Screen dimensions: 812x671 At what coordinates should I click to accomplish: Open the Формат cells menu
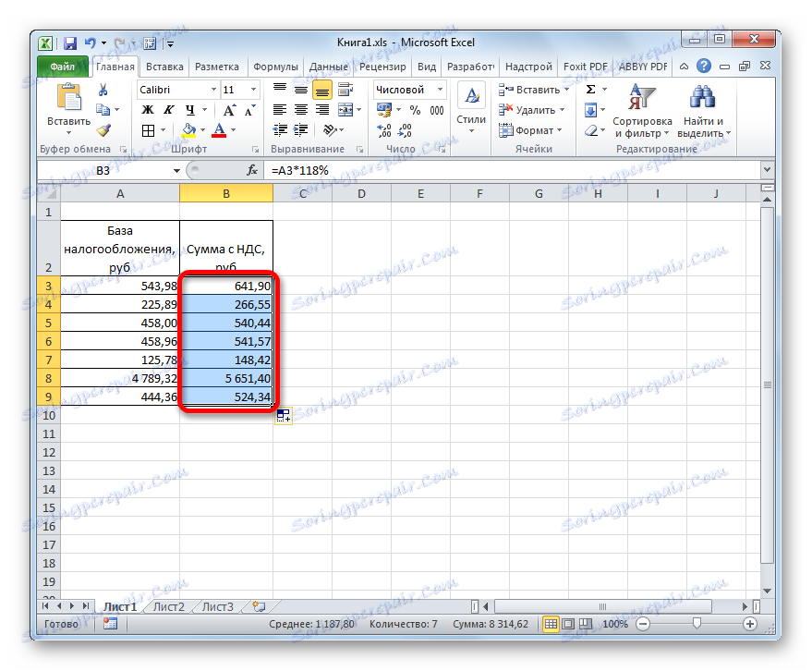(530, 130)
